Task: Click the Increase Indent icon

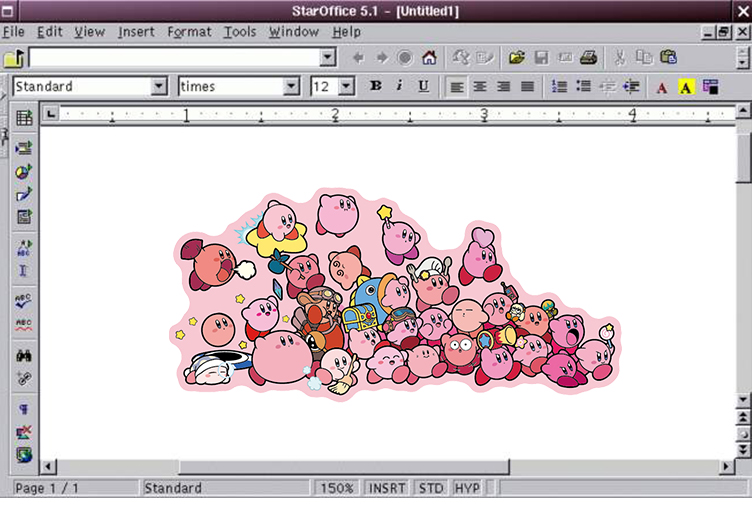Action: [x=631, y=87]
